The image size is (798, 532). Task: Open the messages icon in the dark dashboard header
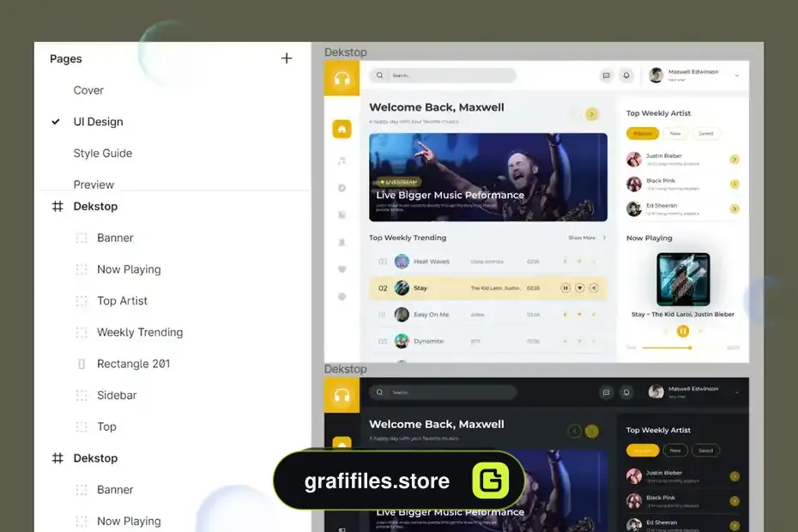(606, 392)
